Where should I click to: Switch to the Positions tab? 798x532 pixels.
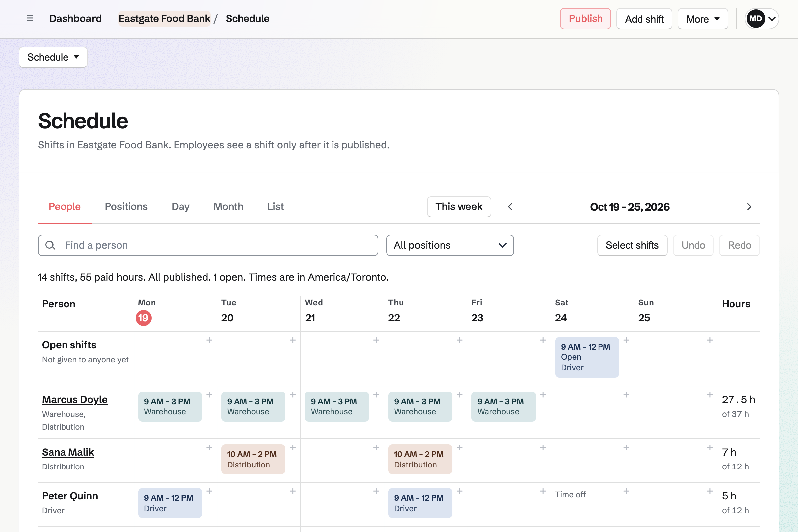coord(126,206)
